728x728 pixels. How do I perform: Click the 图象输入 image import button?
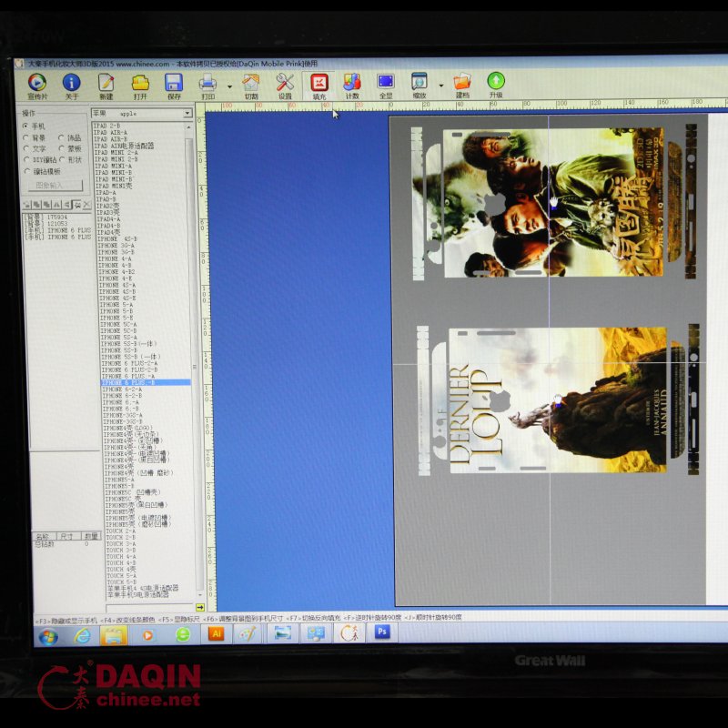[x=56, y=186]
